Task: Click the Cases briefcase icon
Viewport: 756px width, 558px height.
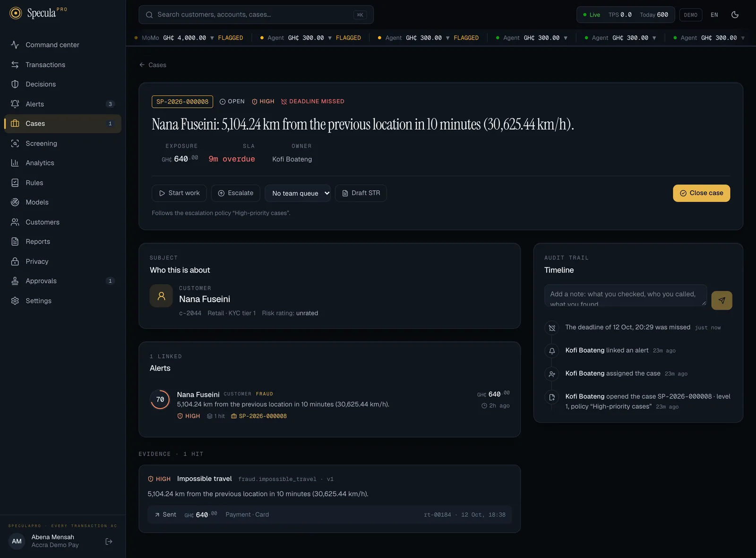Action: 15,124
